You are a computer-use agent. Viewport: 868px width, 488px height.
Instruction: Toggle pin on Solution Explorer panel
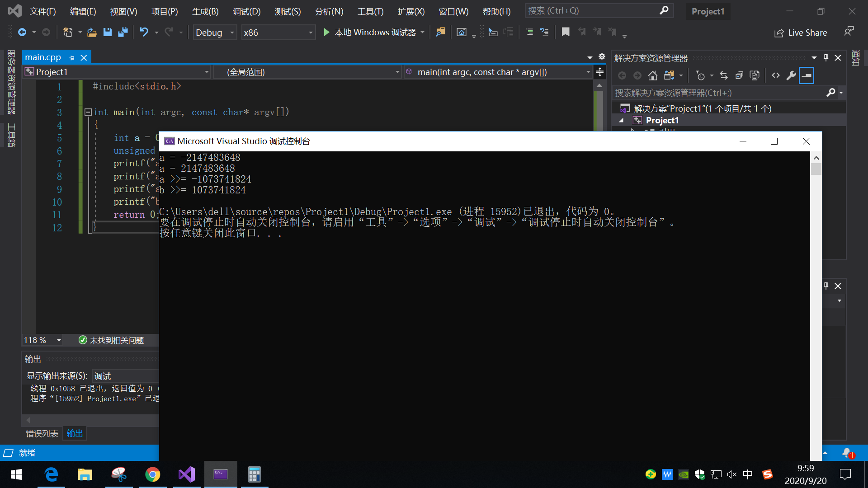coord(826,58)
